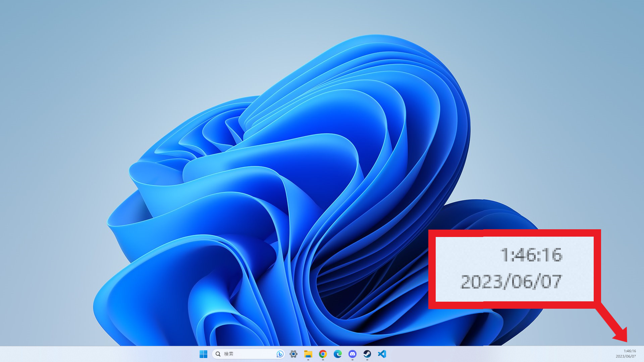
Task: Open the Discord app
Action: [x=352, y=354]
